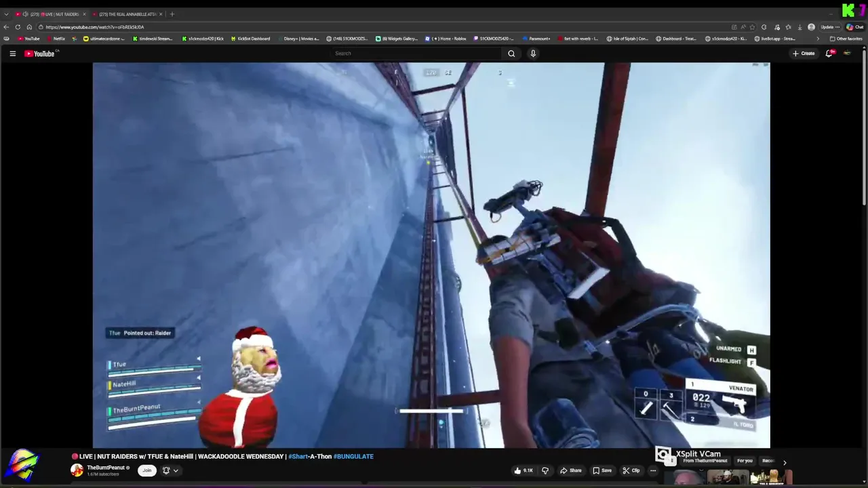Toggle channel notification bell for TheBurntPeanut
The height and width of the screenshot is (488, 868).
[x=166, y=470]
